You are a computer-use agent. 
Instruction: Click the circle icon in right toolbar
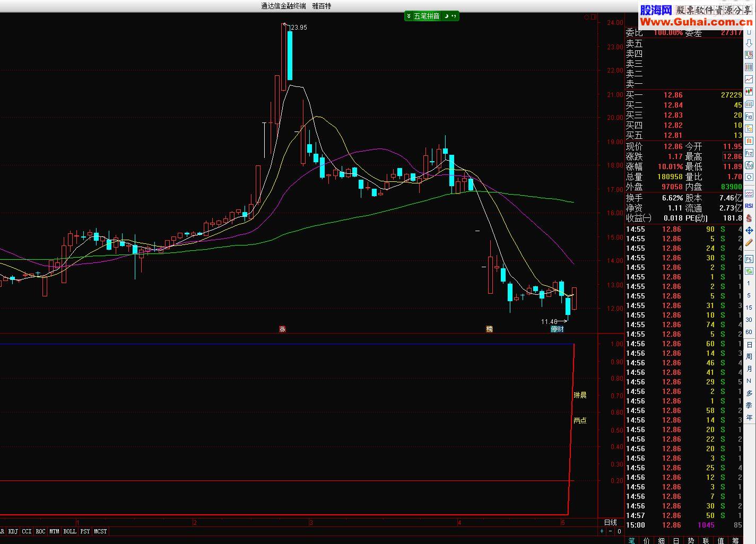click(749, 177)
